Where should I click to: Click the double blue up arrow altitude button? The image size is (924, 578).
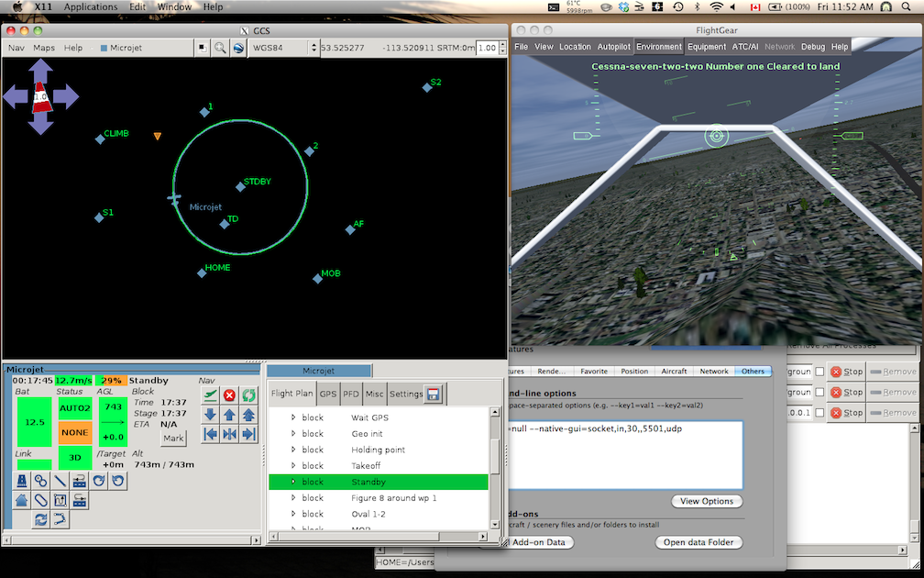click(248, 415)
